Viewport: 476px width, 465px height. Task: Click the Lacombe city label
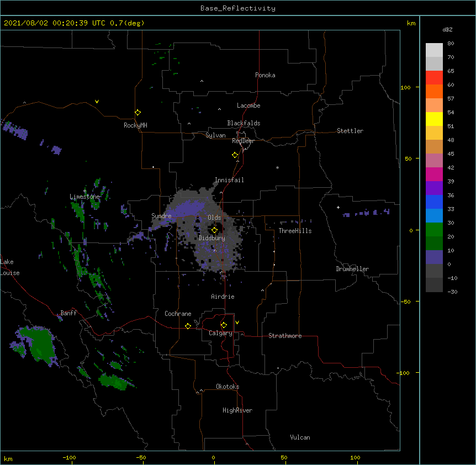click(248, 105)
